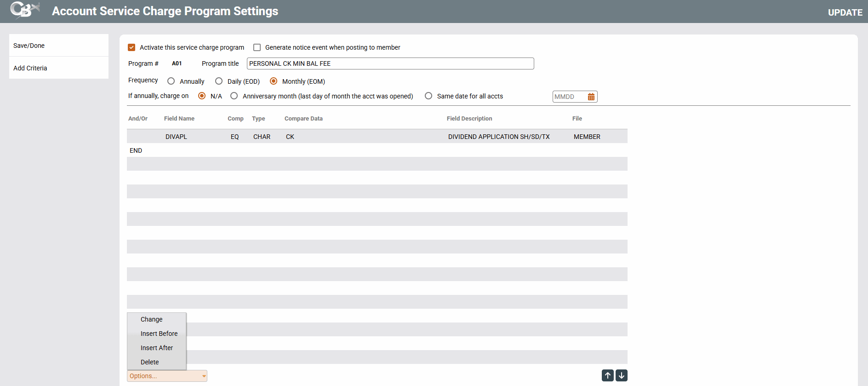Choose Anniversary month charge option
Viewport: 868px width, 386px height.
234,96
